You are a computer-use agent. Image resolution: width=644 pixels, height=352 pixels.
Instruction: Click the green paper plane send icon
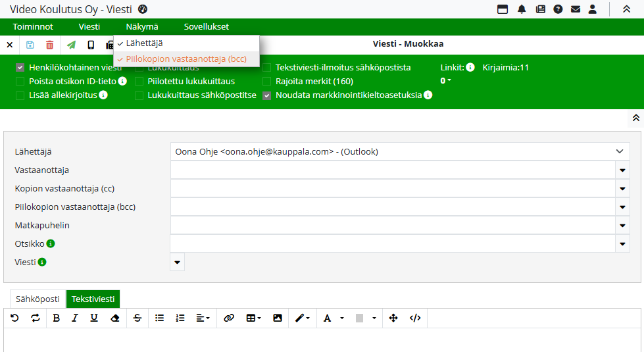pyautogui.click(x=71, y=45)
